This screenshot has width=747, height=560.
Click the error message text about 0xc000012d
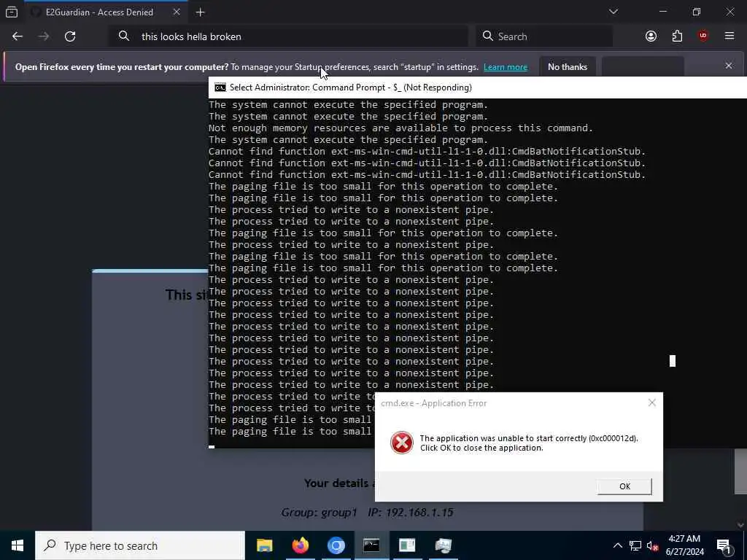529,443
